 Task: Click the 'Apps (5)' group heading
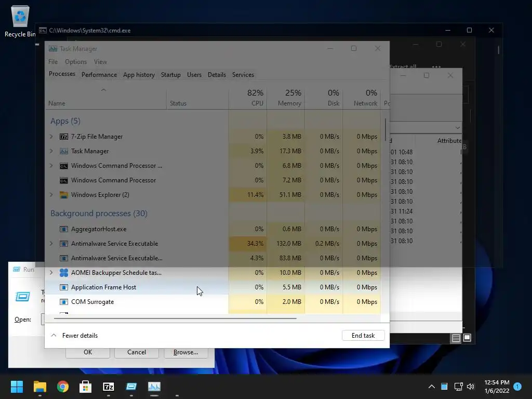point(65,121)
